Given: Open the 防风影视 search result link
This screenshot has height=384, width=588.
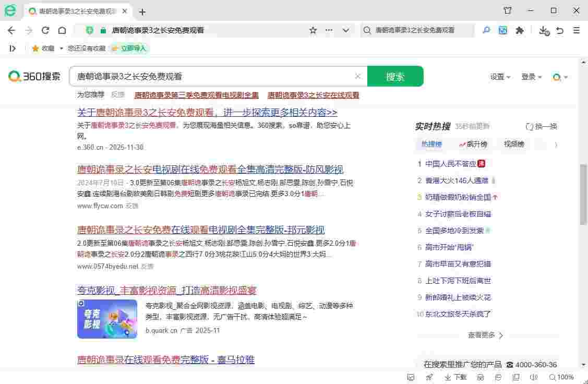Looking at the screenshot, I should pyautogui.click(x=210, y=170).
